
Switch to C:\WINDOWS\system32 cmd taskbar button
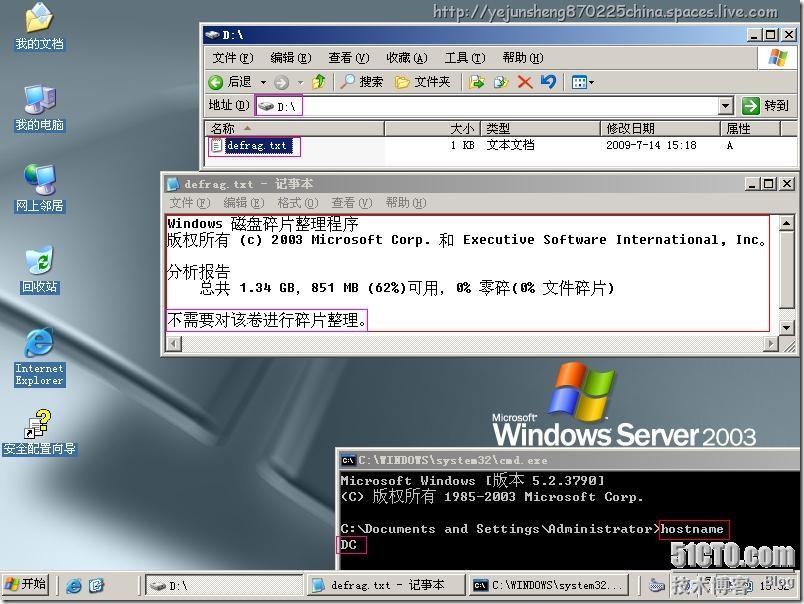pos(551,585)
